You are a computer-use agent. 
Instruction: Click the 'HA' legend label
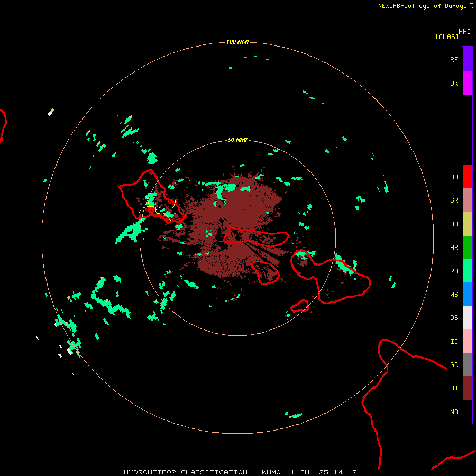click(x=454, y=177)
